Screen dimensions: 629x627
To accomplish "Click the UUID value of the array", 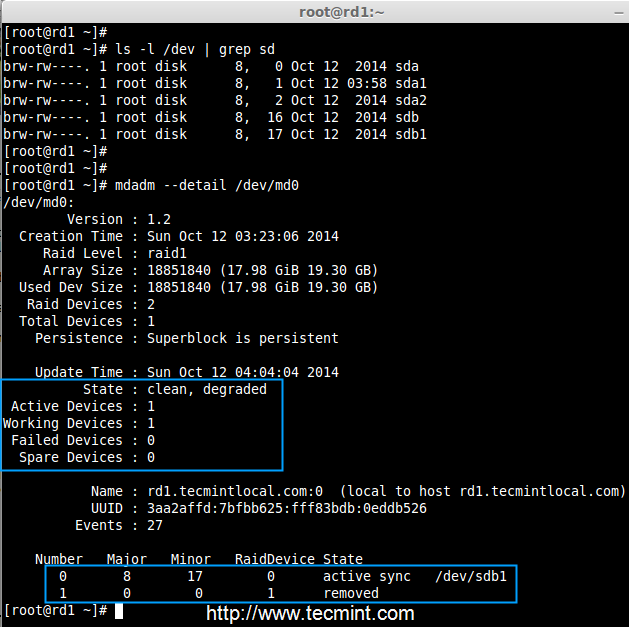I will point(287,508).
